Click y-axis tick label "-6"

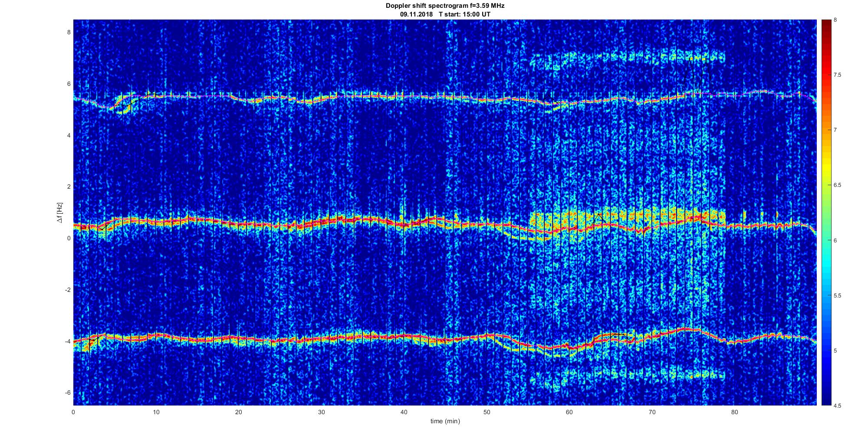[67, 393]
